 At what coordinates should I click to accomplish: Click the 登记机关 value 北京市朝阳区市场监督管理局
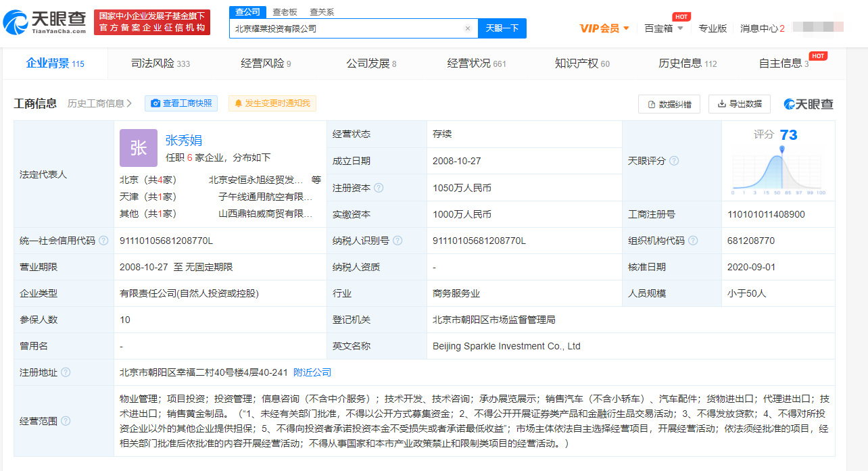(x=494, y=320)
